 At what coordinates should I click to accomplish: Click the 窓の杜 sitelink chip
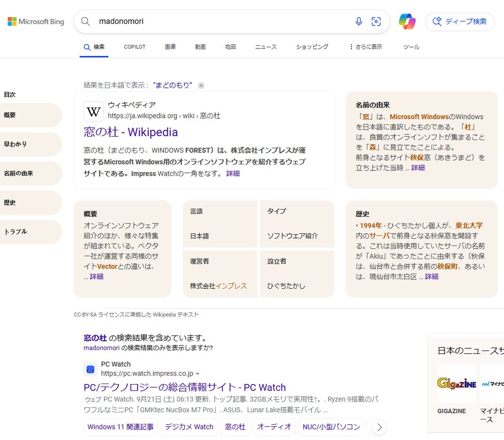pyautogui.click(x=235, y=427)
